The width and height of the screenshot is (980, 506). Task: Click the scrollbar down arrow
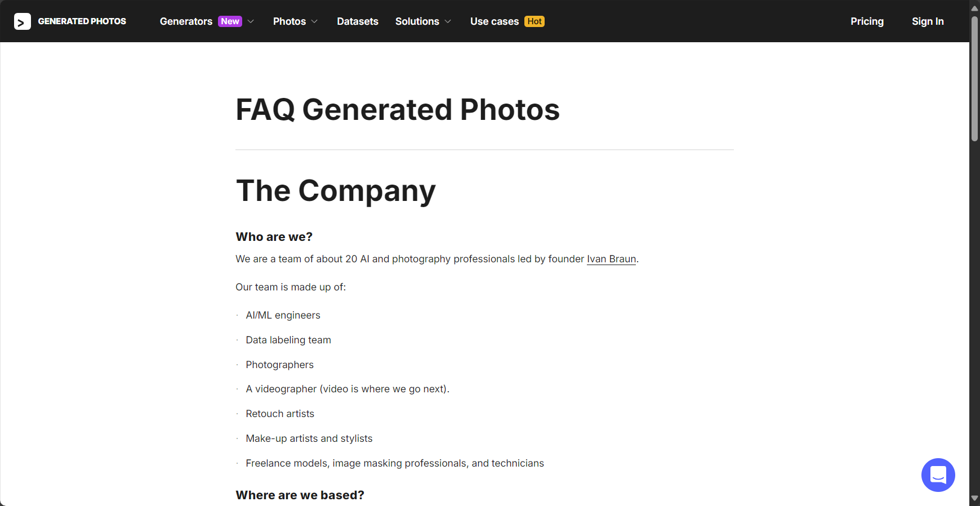pos(974,498)
